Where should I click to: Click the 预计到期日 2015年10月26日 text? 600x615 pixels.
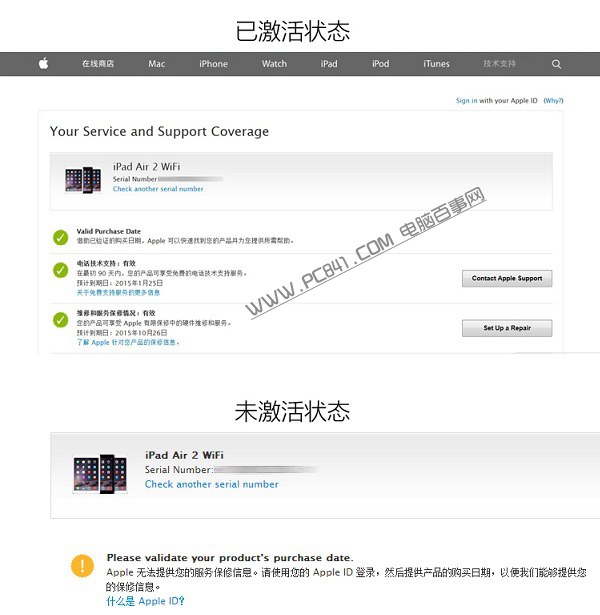click(x=122, y=333)
